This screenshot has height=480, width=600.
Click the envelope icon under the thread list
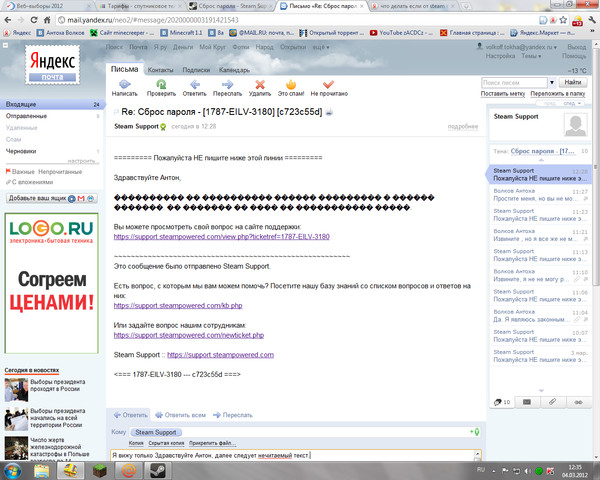(527, 402)
